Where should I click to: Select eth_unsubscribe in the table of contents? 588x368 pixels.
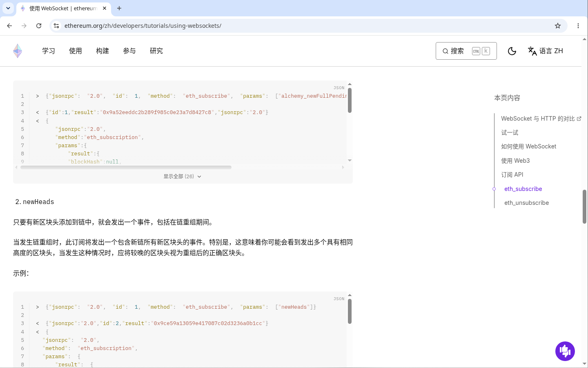[526, 203]
